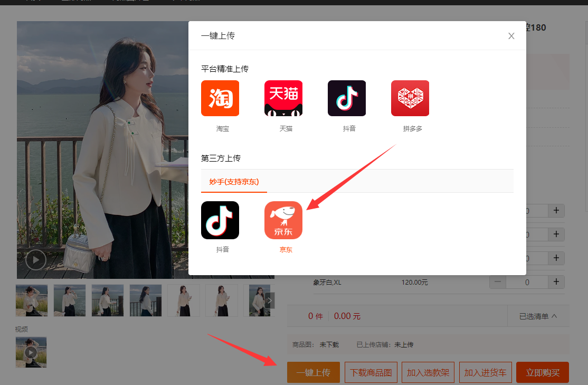Screen dimensions: 588x385
Task: Click 加入进货车 button
Action: [x=486, y=372]
